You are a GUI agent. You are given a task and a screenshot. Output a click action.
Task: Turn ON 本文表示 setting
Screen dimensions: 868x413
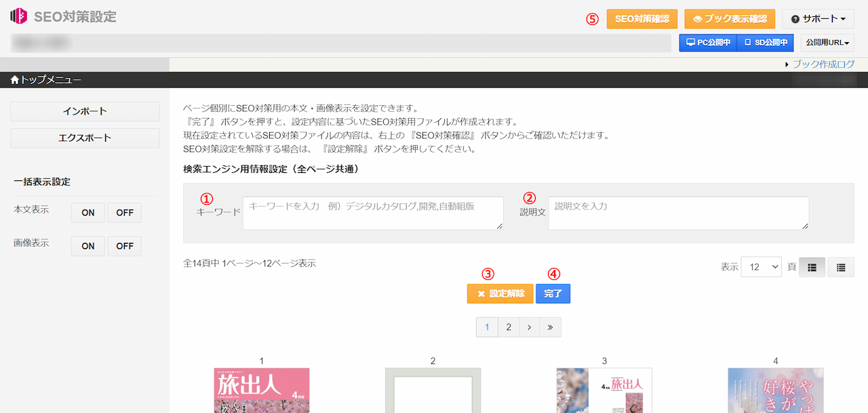pos(87,212)
